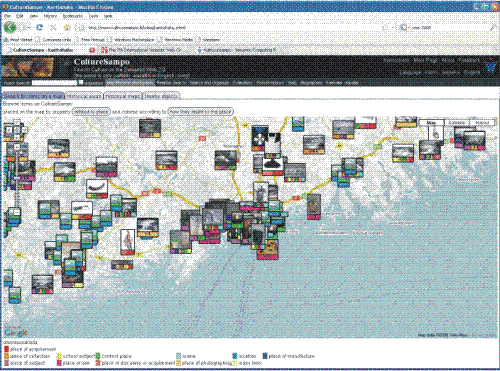This screenshot has height=371, width=500.
Task: Switch to the Kulttuurisampo Semantic Computing browser tab
Action: pos(237,50)
